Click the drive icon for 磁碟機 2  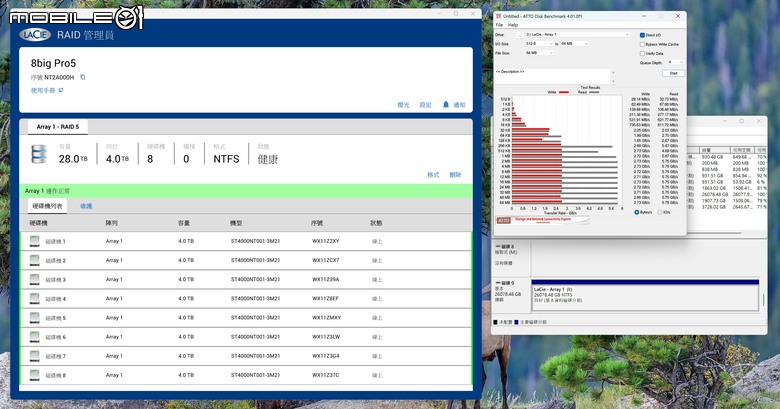click(34, 260)
